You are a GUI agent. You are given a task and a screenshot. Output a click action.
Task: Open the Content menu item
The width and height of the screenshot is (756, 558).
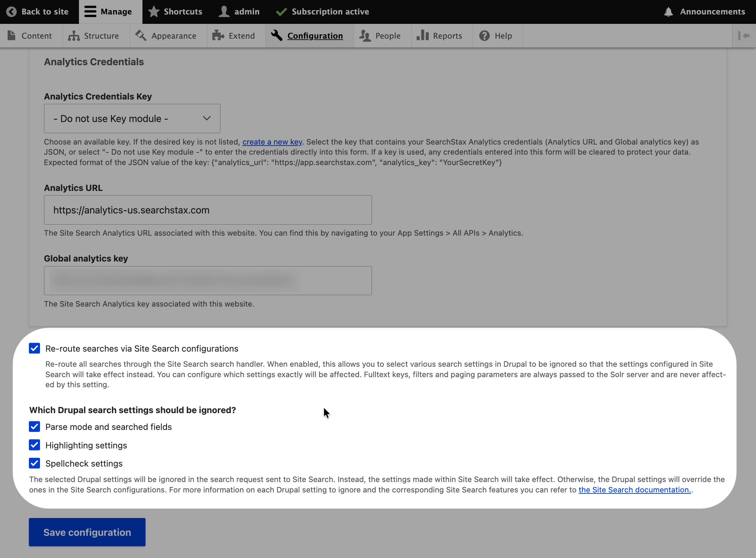(31, 36)
